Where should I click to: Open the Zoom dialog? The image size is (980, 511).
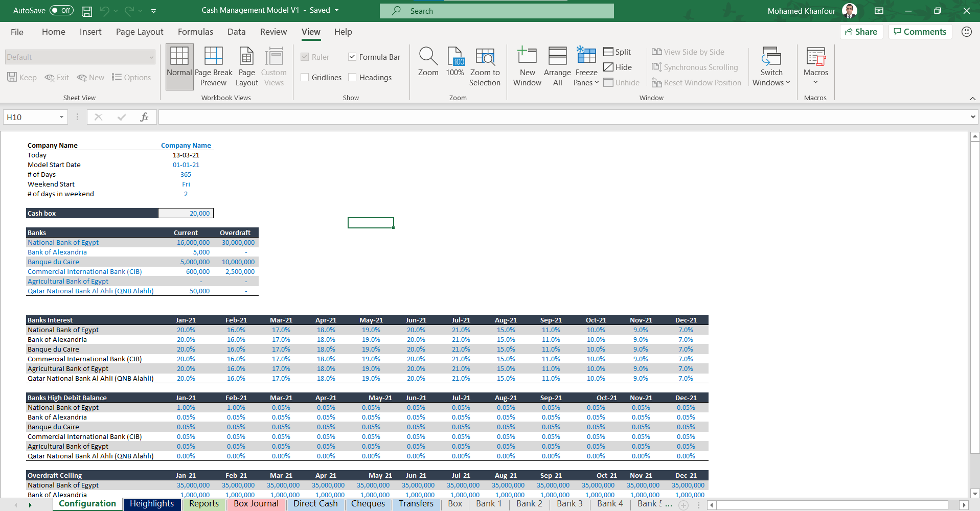428,62
